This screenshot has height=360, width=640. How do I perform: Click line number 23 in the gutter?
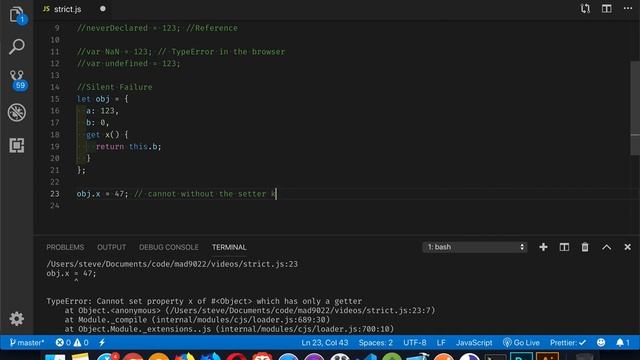(x=55, y=193)
